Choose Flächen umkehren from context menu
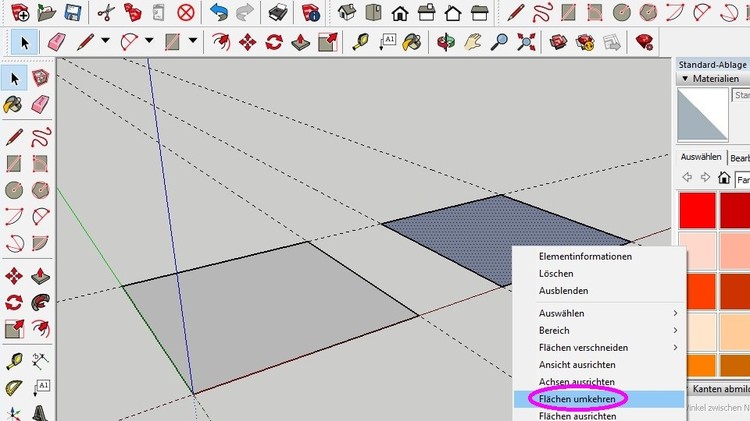Viewport: 750px width, 421px height. pyautogui.click(x=577, y=399)
